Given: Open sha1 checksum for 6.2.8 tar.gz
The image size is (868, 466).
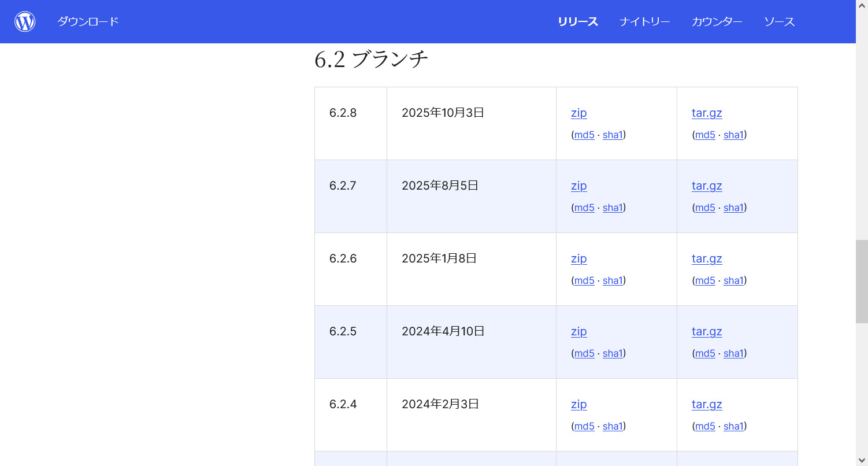Looking at the screenshot, I should coord(733,135).
